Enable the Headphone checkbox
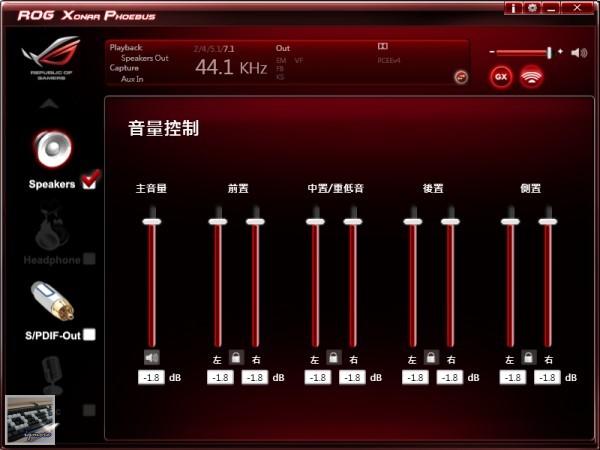The height and width of the screenshot is (450, 600). (x=90, y=259)
